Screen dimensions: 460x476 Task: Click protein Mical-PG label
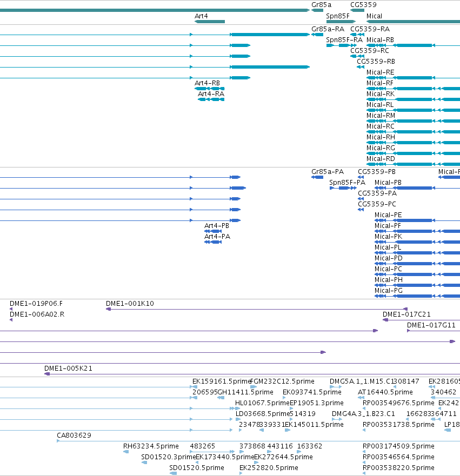click(388, 291)
